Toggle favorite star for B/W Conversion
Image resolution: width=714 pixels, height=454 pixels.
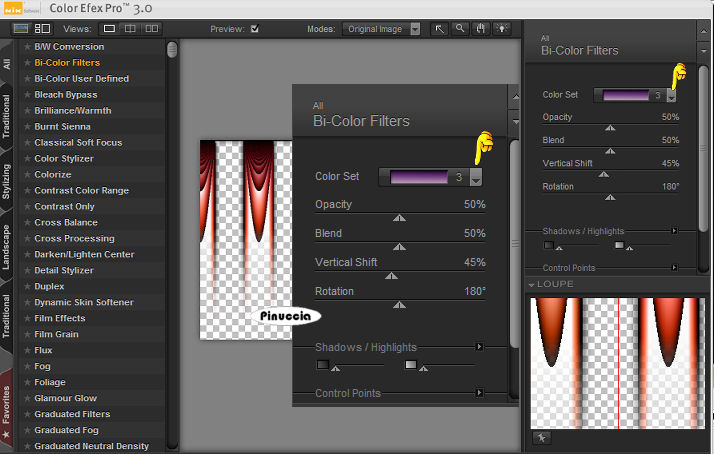click(27, 46)
